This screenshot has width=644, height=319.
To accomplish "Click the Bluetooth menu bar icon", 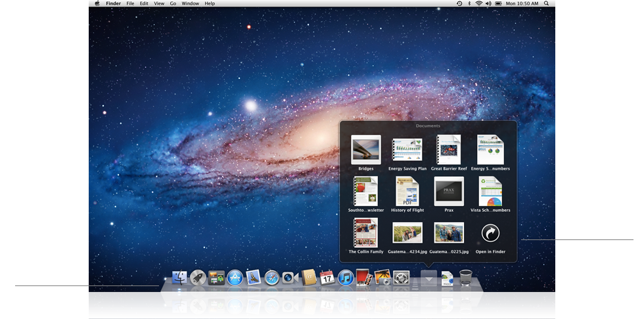I will click(469, 3).
